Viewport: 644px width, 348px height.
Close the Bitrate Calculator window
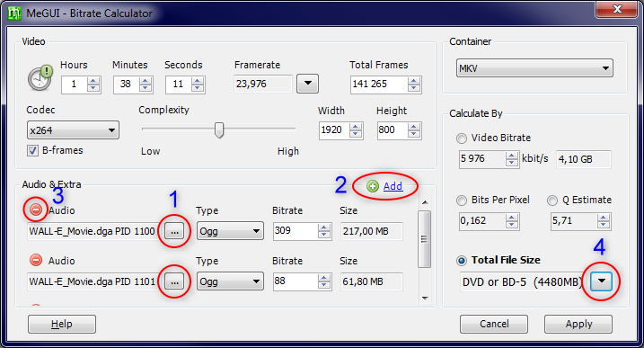617,10
